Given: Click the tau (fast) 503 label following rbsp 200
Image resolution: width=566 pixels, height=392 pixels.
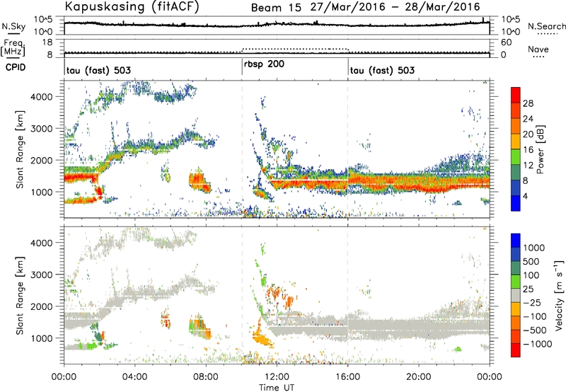Looking at the screenshot, I should click(x=382, y=70).
